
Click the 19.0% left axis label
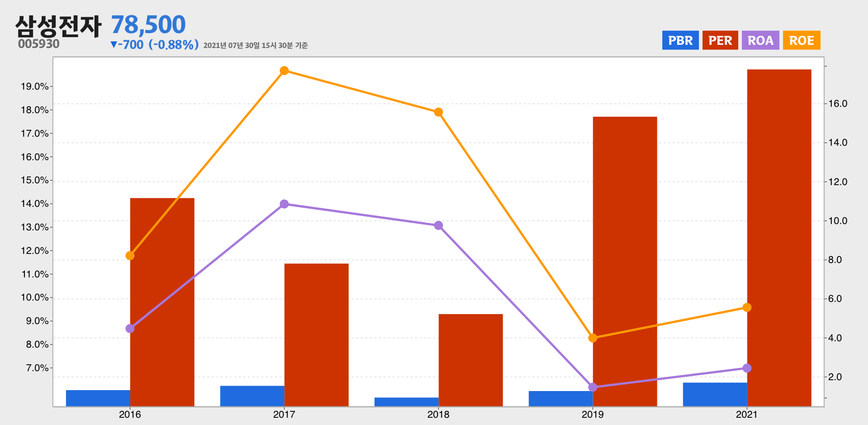click(35, 86)
